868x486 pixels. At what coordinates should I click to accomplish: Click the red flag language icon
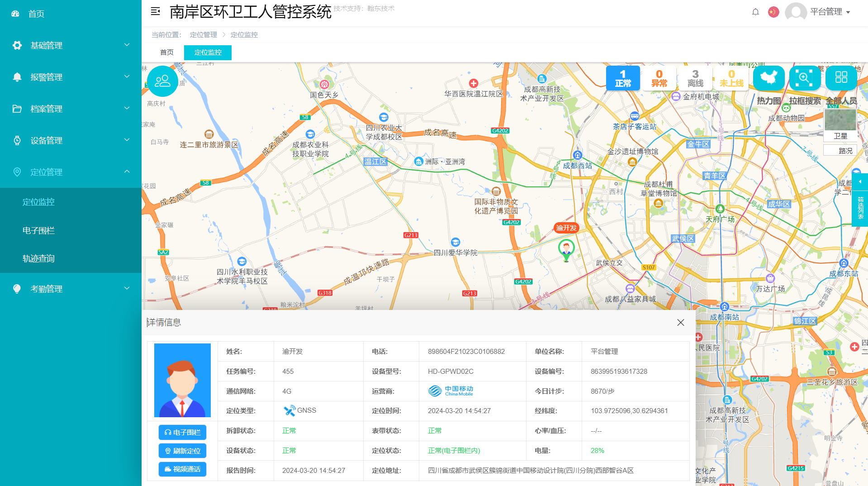773,12
